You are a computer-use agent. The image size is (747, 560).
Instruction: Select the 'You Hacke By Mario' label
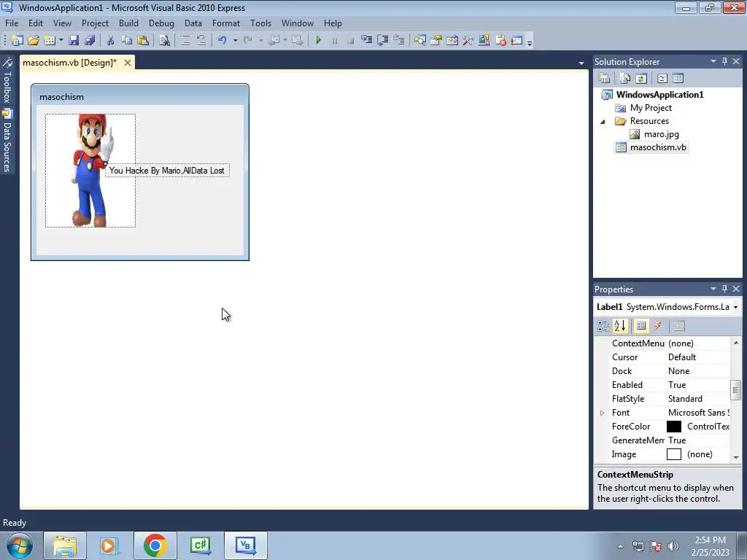coord(167,171)
